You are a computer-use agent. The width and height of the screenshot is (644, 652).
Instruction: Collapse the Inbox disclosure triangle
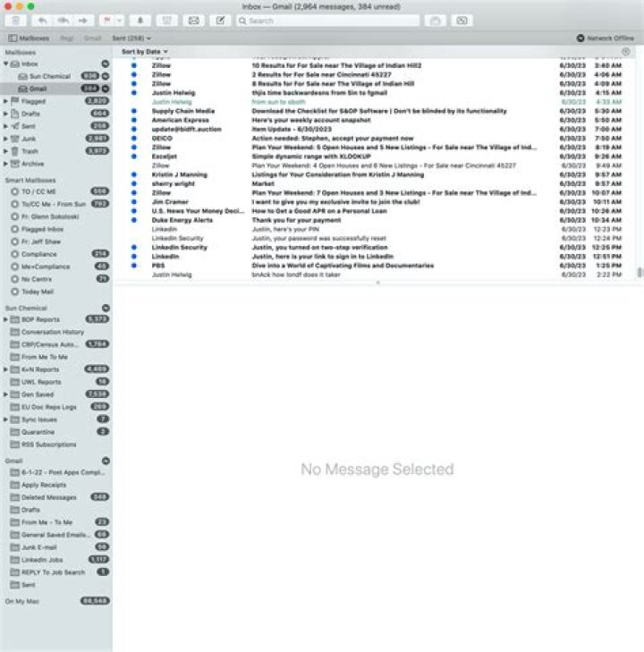click(6, 64)
